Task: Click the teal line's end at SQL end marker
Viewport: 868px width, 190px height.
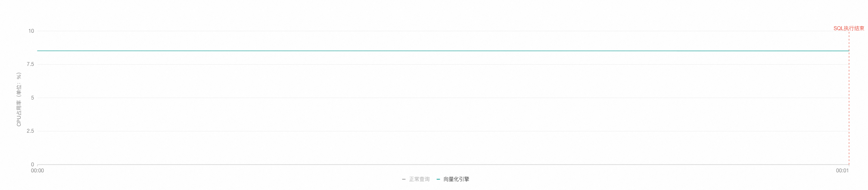Action: coord(848,51)
